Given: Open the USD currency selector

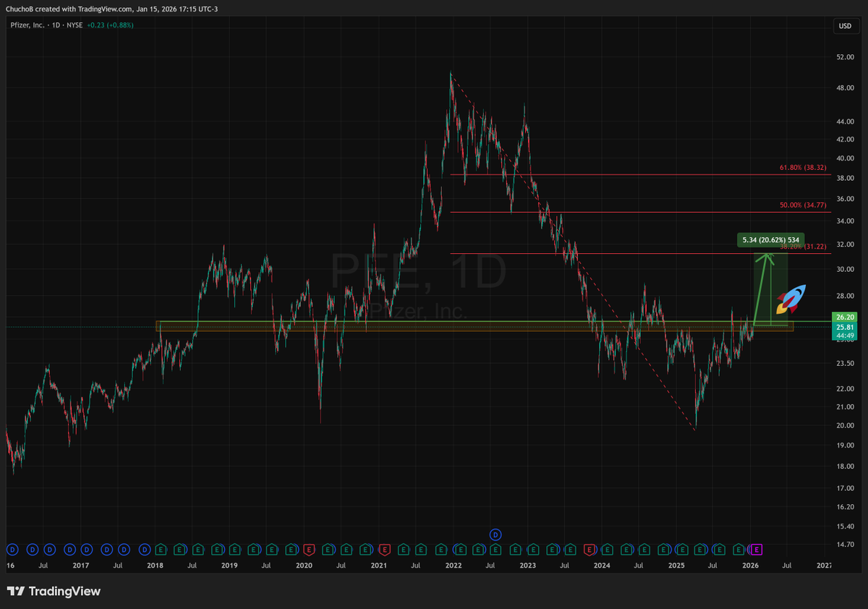Looking at the screenshot, I should pyautogui.click(x=845, y=25).
